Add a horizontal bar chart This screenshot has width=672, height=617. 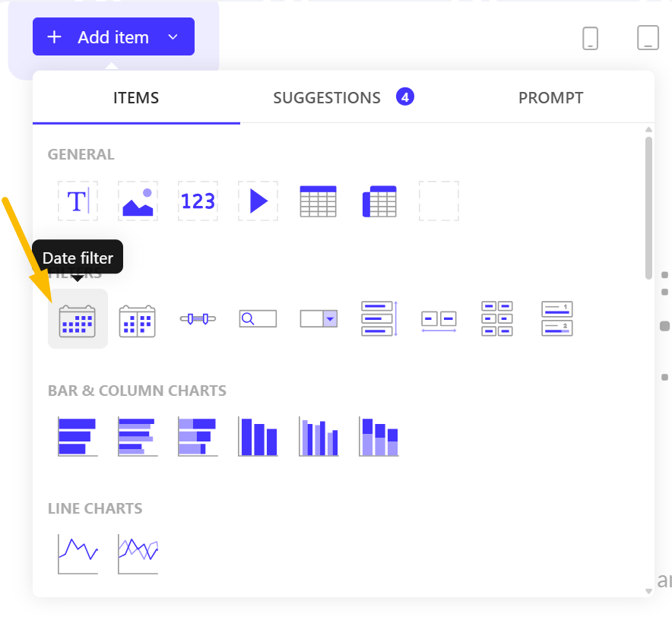click(x=78, y=437)
